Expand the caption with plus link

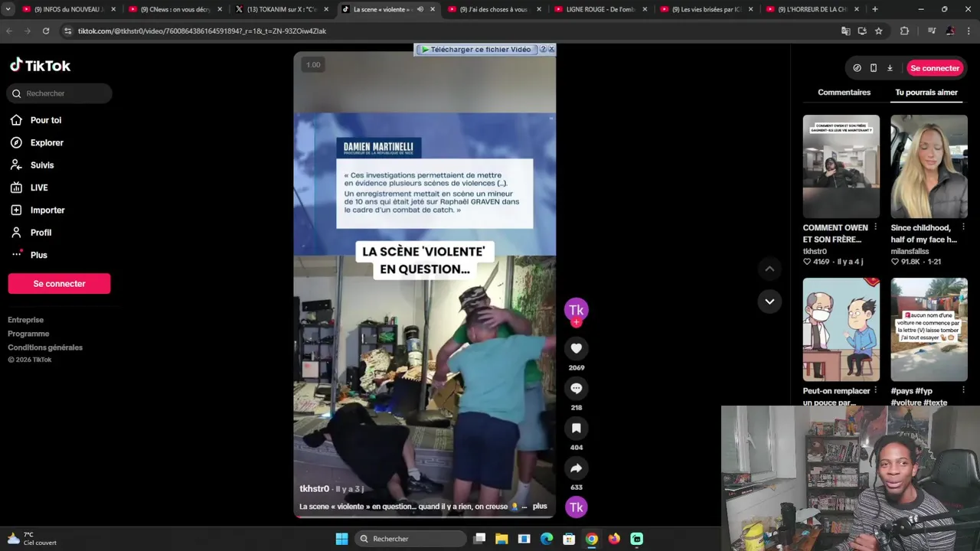[x=540, y=506]
